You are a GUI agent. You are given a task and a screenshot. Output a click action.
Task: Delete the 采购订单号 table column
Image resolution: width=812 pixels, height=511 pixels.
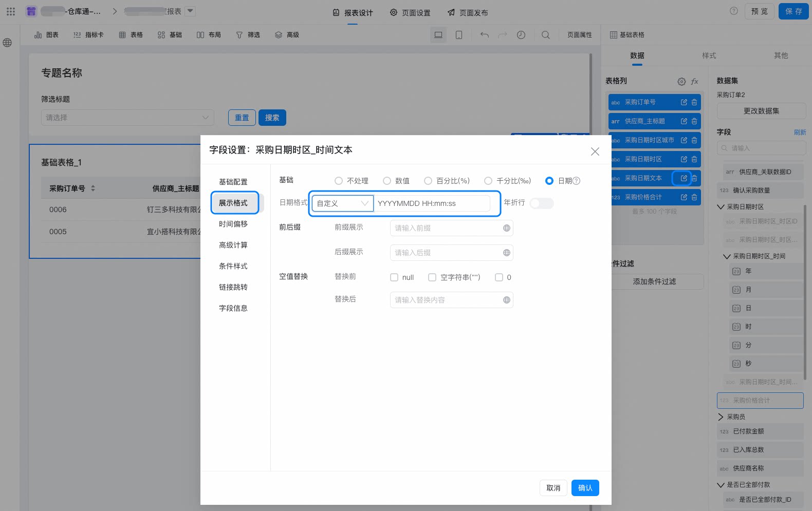tap(694, 102)
